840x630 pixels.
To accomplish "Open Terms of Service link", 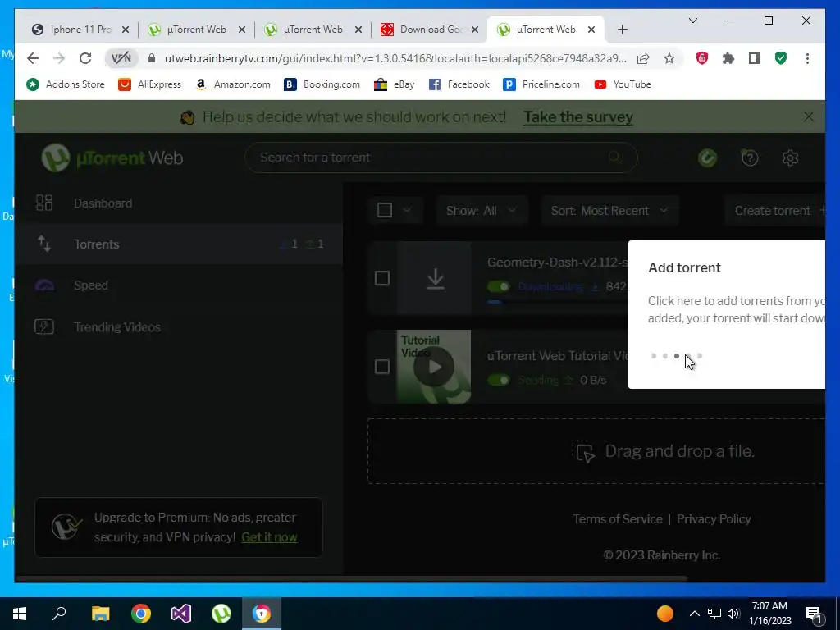I will coord(618,519).
